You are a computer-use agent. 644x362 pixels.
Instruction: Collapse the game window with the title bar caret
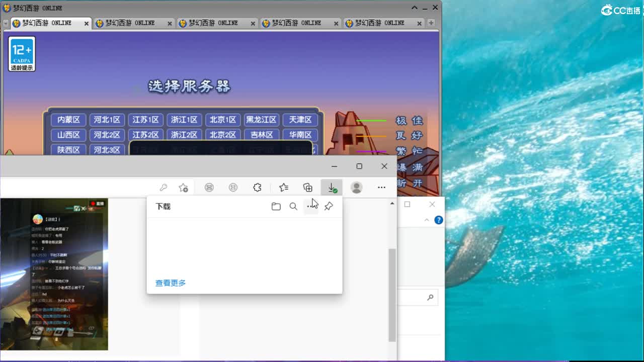415,8
